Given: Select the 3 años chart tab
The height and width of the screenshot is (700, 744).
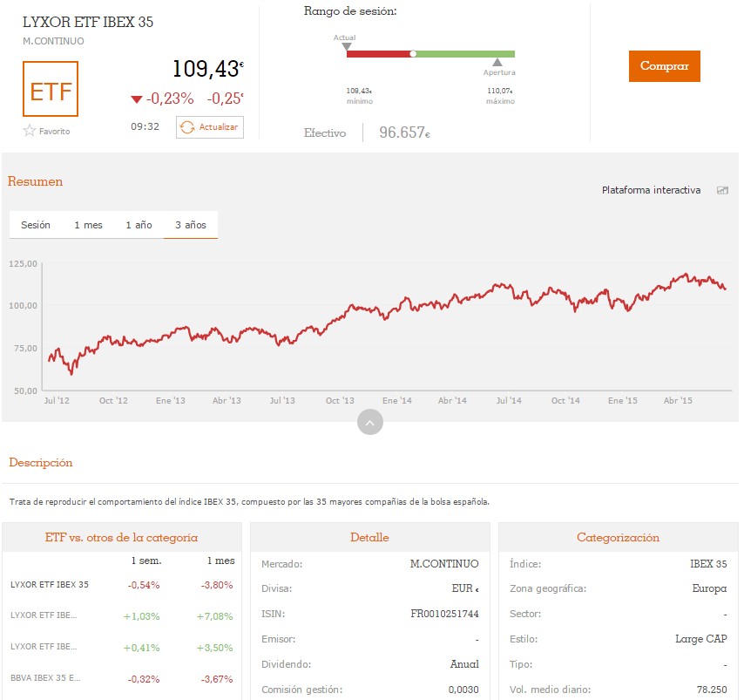Looking at the screenshot, I should tap(191, 225).
